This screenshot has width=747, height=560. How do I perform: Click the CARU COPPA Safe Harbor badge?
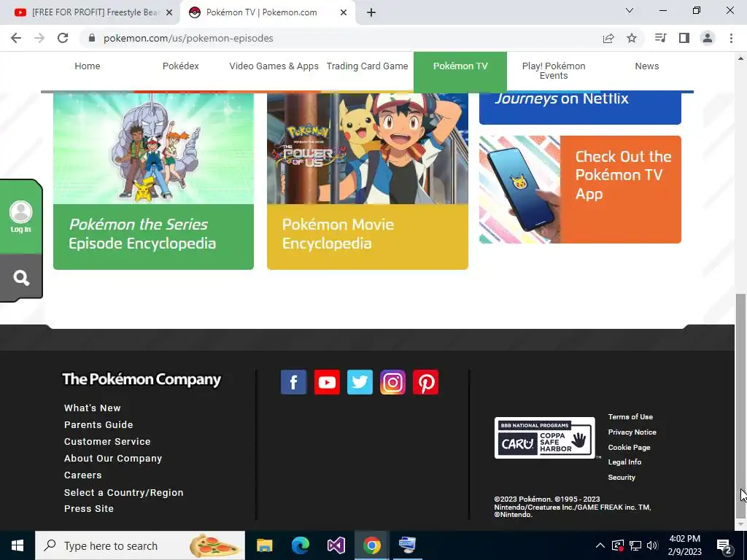[x=544, y=437]
